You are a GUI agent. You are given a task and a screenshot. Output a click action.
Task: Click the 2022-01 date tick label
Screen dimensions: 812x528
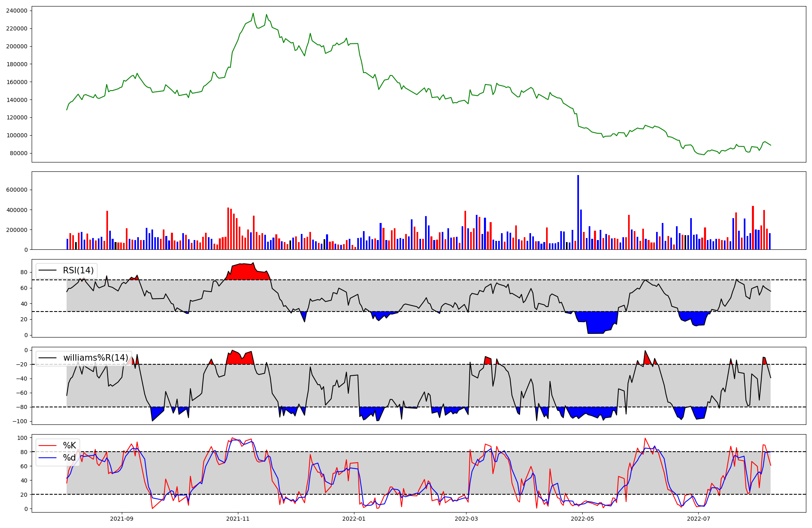click(x=354, y=519)
